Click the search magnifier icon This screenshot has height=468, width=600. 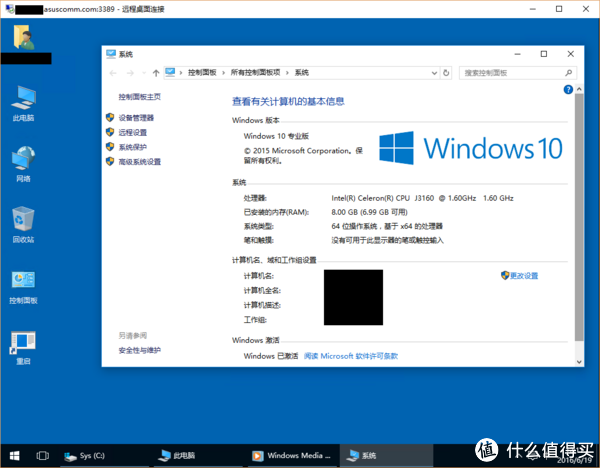[569, 73]
